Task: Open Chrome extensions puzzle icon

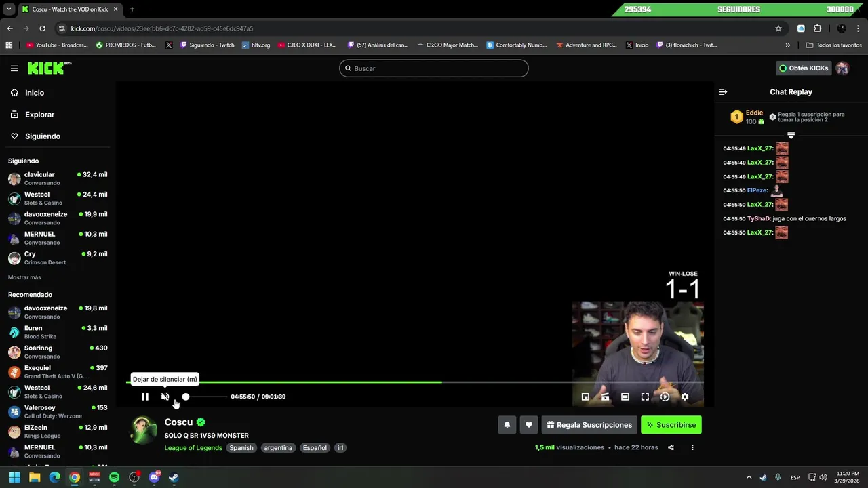Action: 817,28
